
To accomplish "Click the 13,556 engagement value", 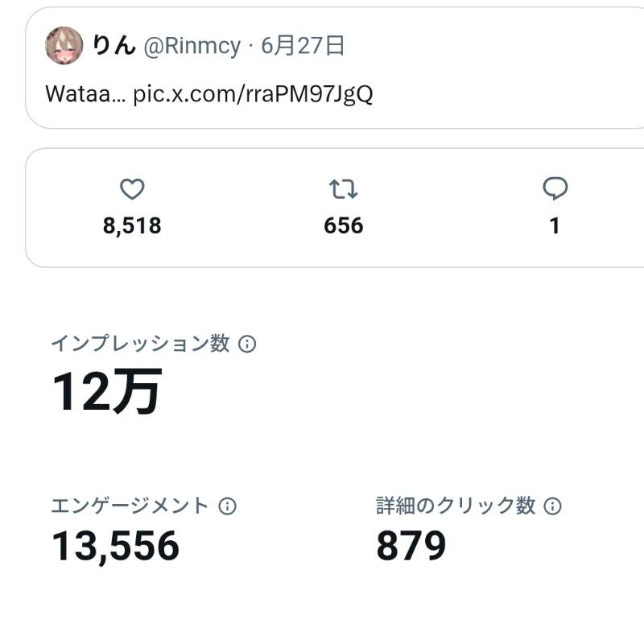I will click(x=115, y=547).
